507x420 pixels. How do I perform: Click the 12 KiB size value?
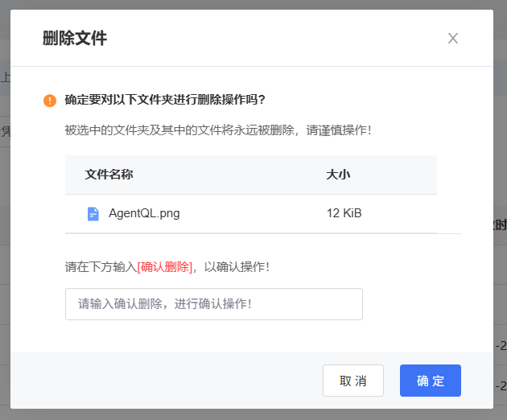click(344, 214)
